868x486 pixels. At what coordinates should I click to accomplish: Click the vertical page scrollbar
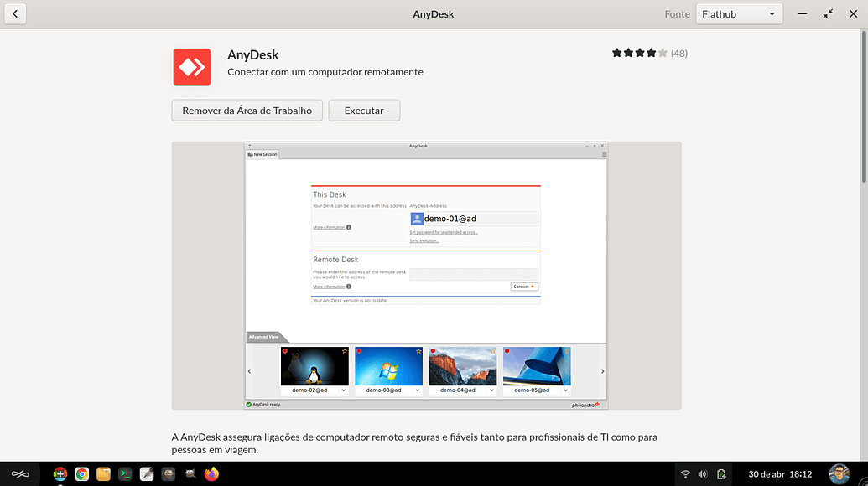tap(864, 106)
